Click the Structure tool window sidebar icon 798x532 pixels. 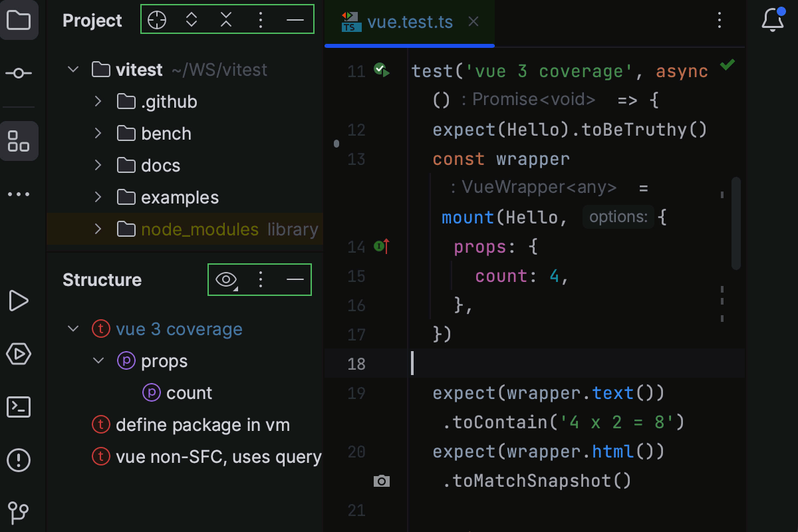19,141
